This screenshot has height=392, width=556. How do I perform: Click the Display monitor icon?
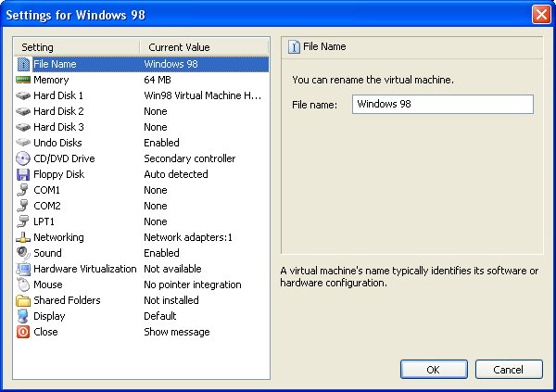point(23,316)
